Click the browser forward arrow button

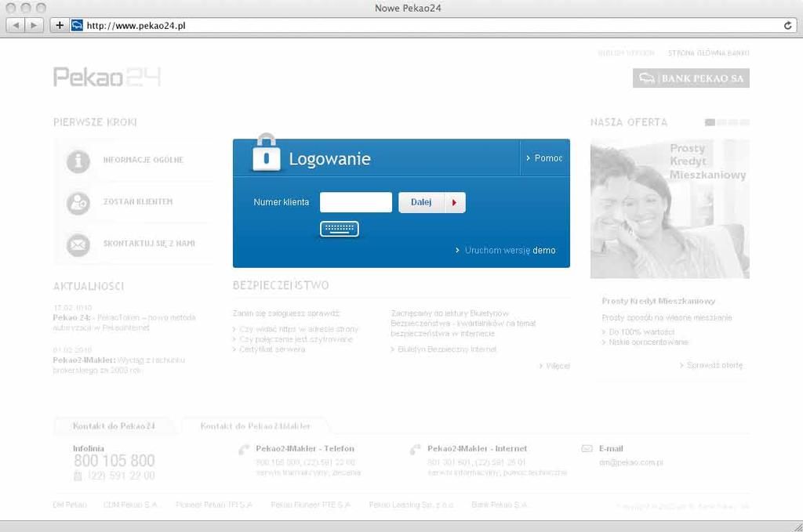pos(34,25)
